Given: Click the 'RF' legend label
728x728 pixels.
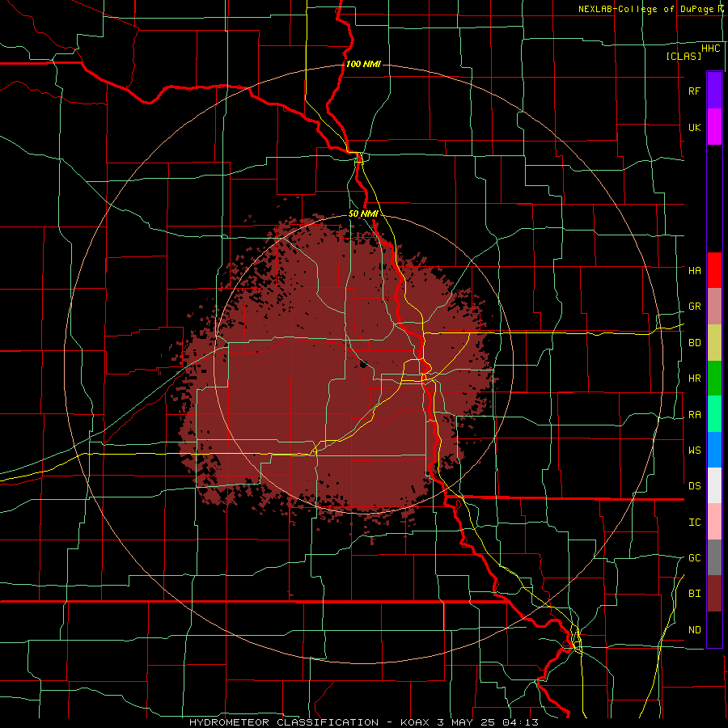Looking at the screenshot, I should click(694, 91).
